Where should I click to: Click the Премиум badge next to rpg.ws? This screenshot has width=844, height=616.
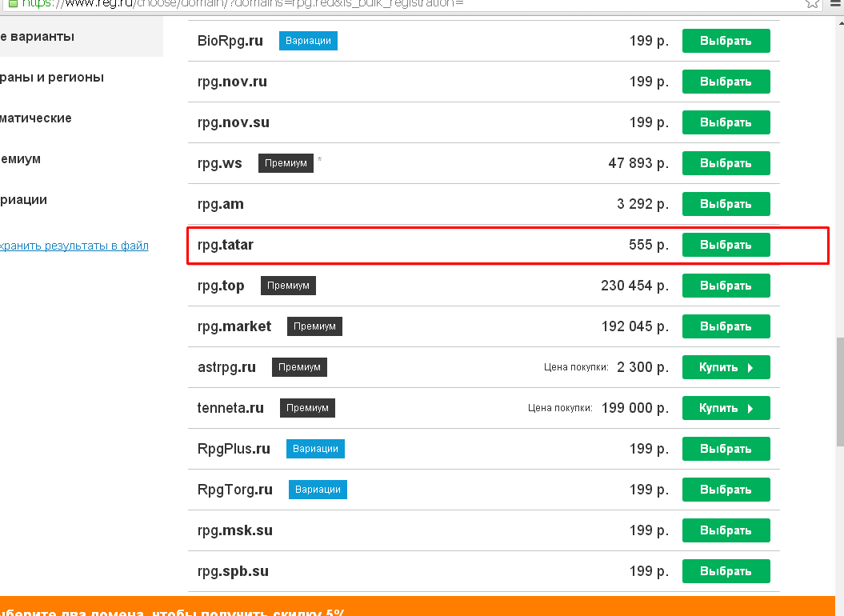pyautogui.click(x=286, y=163)
